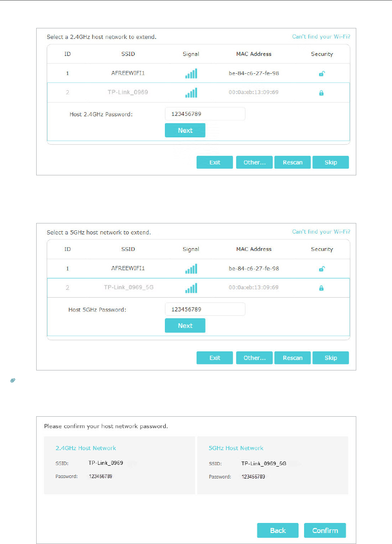Click signal bars icon for AFREEWIFI1 in 2.4GHz list
The image size is (392, 544).
pos(191,74)
